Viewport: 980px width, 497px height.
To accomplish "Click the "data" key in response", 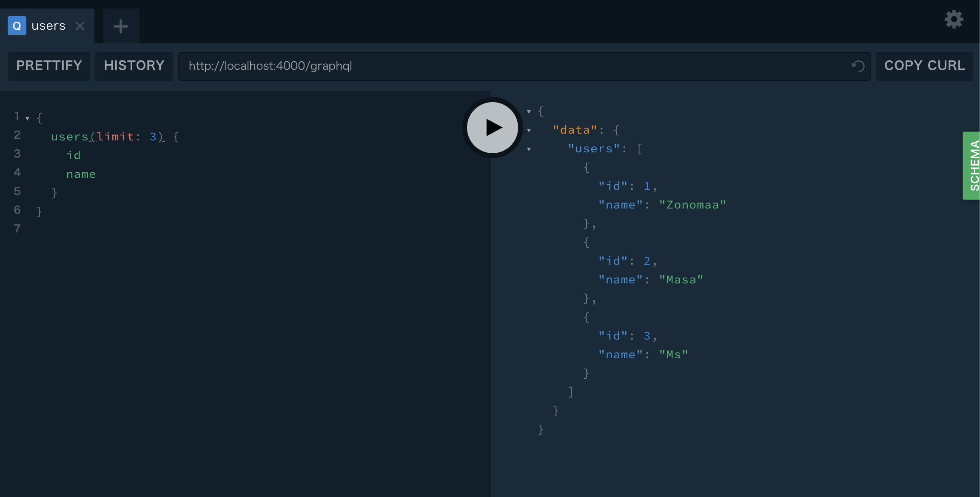I will click(575, 130).
